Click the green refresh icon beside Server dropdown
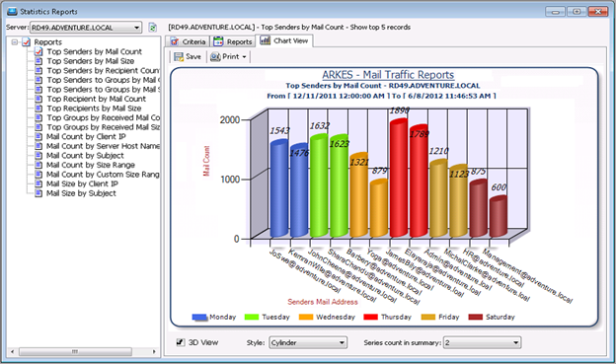616x364 pixels. coord(152,28)
